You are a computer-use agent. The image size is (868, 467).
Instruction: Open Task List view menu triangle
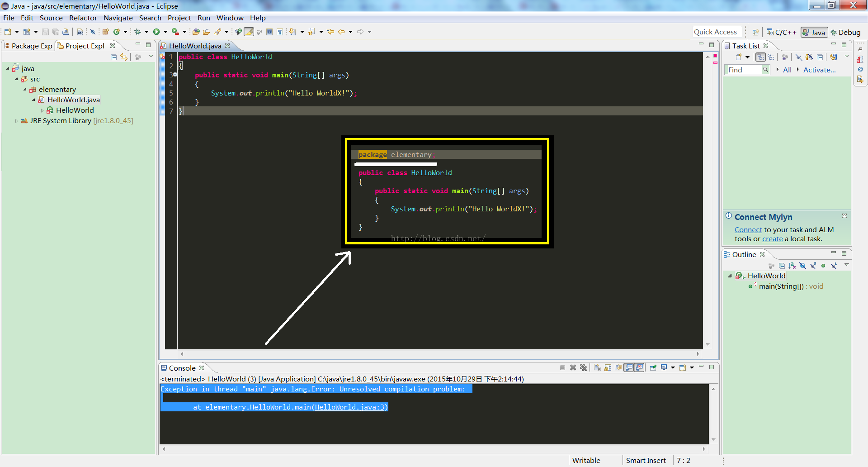coord(846,56)
